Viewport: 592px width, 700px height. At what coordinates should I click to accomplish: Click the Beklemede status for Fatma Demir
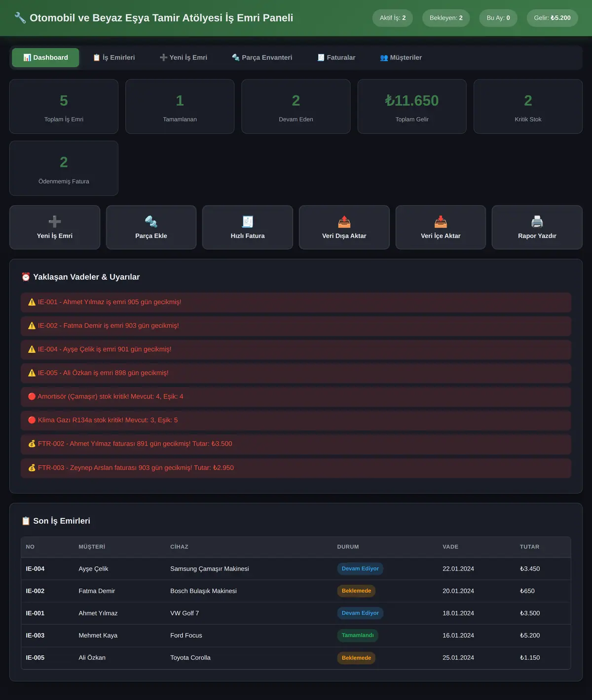pyautogui.click(x=356, y=591)
